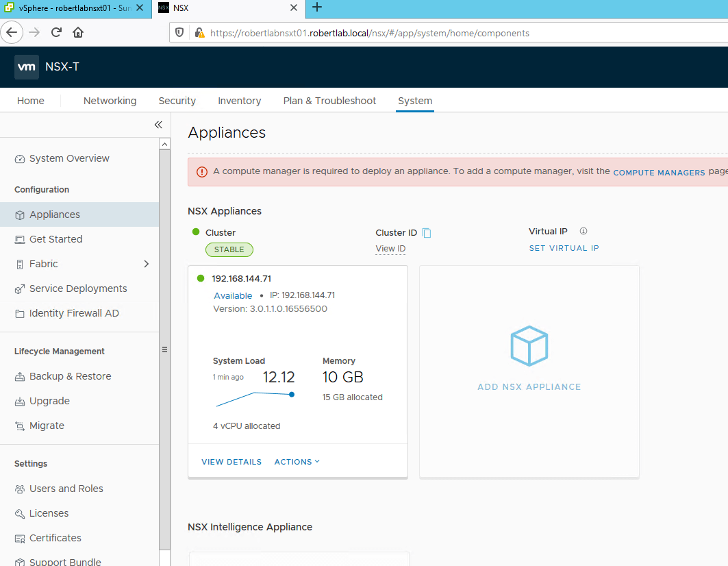This screenshot has height=566, width=728.
Task: Click Set Virtual IP link
Action: click(x=564, y=248)
